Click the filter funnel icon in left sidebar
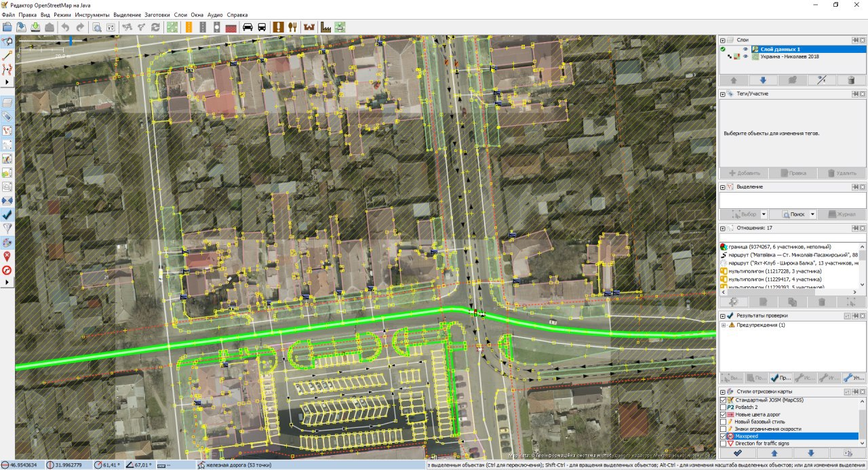This screenshot has height=470, width=868. [x=7, y=229]
